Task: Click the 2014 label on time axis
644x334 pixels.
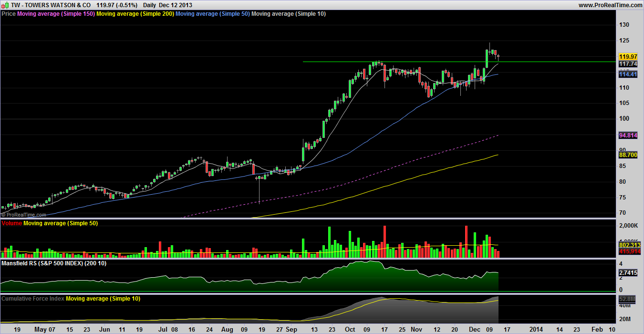Action: (x=537, y=329)
